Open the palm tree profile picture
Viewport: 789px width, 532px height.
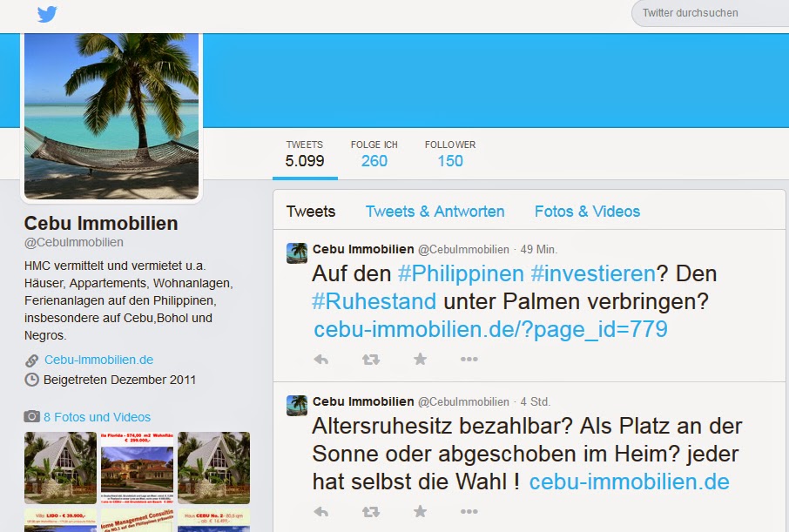[x=111, y=117]
